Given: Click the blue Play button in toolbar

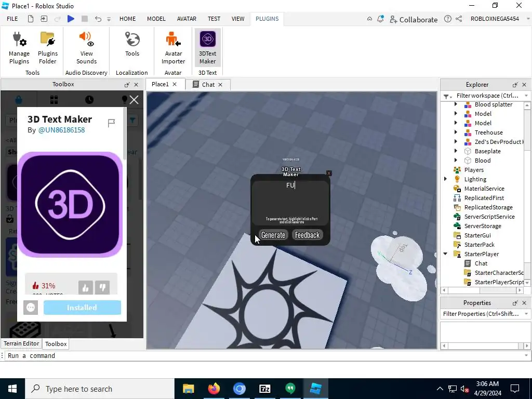Looking at the screenshot, I should point(71,19).
